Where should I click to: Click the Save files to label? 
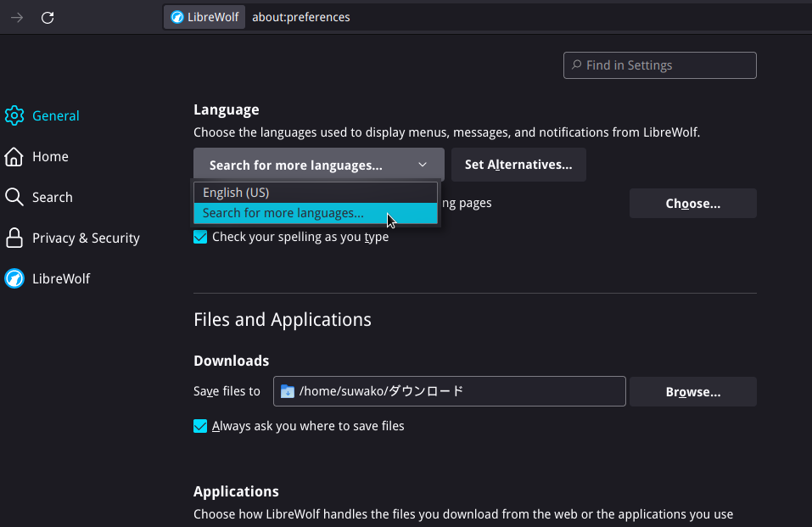pyautogui.click(x=227, y=391)
